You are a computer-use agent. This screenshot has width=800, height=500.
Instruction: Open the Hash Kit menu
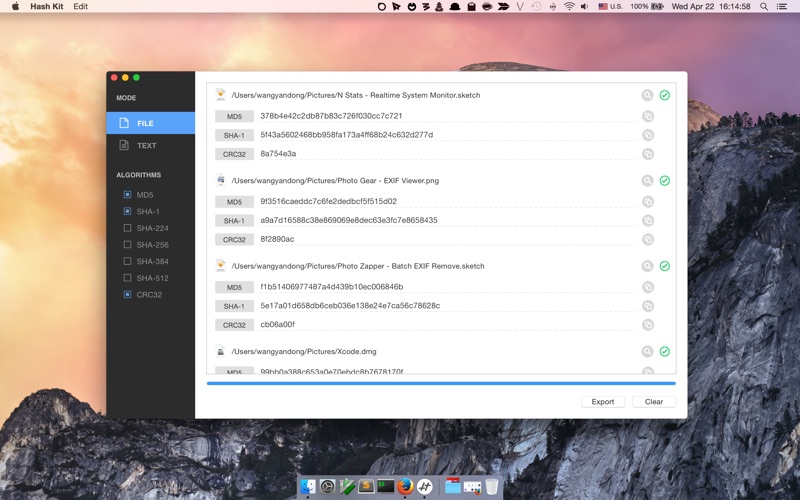[46, 7]
